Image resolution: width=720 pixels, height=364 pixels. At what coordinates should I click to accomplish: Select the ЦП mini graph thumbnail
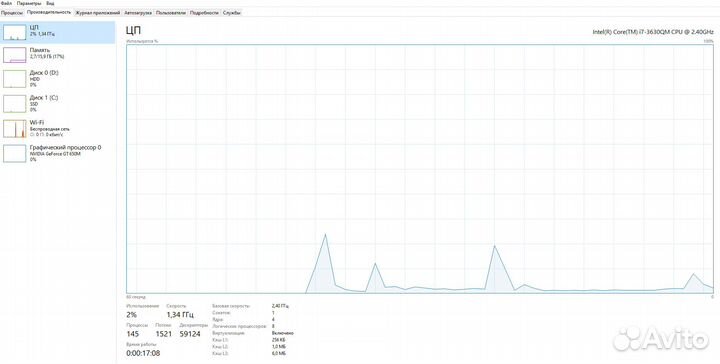15,33
